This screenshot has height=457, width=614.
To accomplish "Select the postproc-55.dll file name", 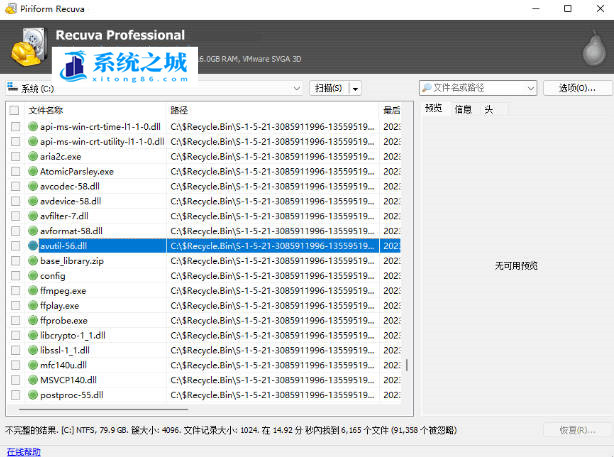I will (x=72, y=395).
